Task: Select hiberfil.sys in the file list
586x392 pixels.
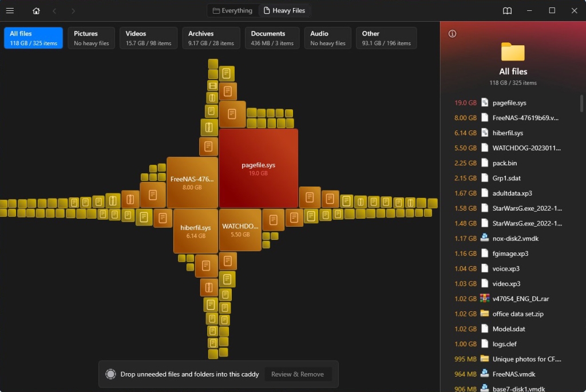Action: pyautogui.click(x=508, y=133)
